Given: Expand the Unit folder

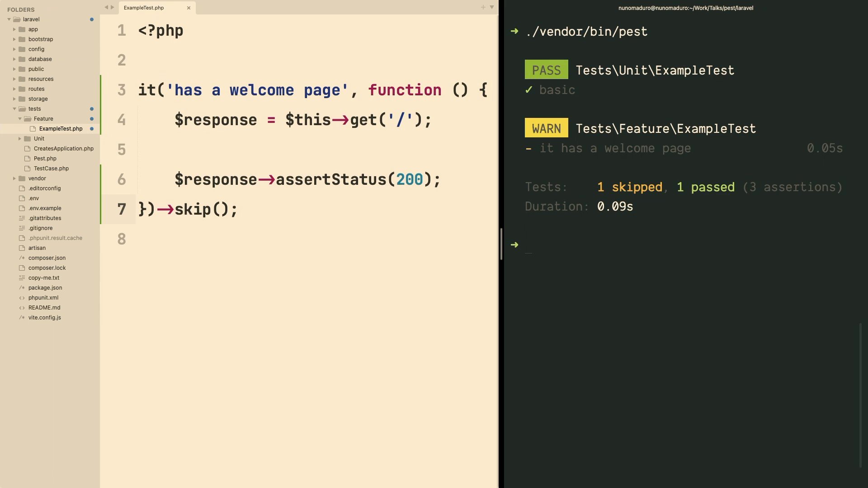Looking at the screenshot, I should [20, 139].
